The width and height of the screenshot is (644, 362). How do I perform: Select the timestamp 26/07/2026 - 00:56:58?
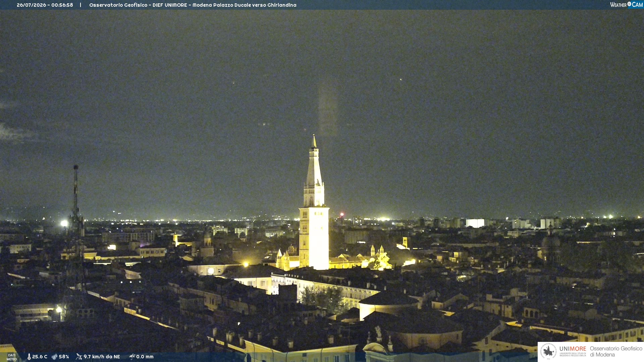click(45, 5)
